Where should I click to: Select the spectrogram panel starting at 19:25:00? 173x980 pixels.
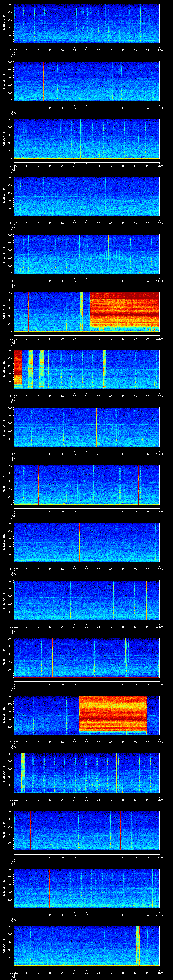tap(86, 542)
